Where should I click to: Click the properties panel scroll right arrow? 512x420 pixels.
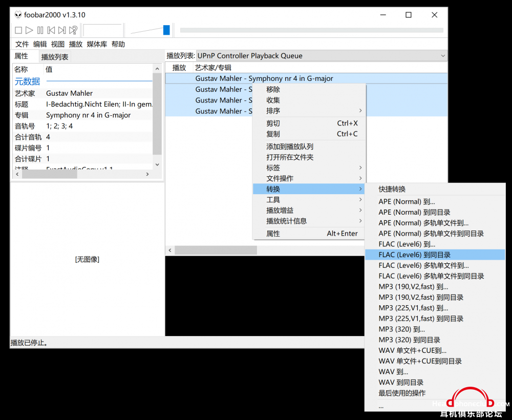(147, 174)
